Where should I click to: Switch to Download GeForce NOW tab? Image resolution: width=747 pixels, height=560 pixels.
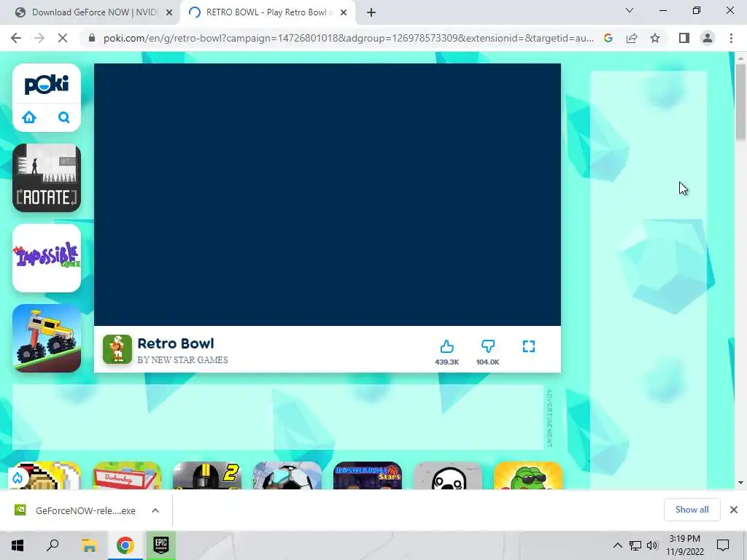[93, 12]
